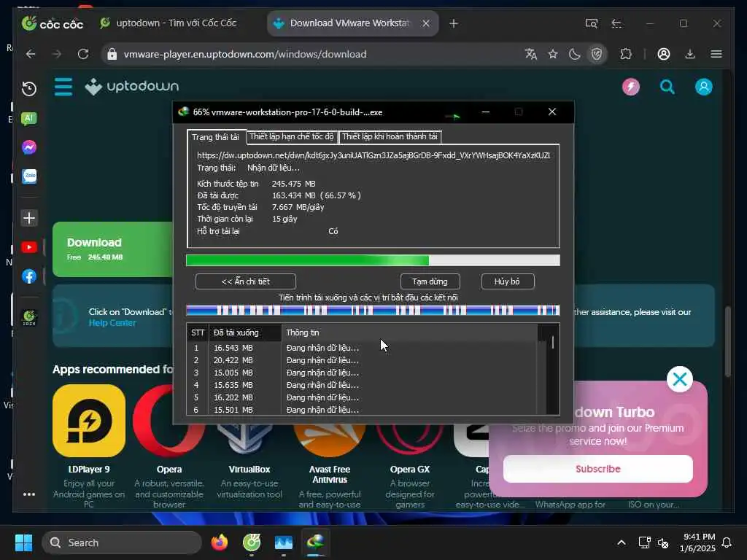Close the Uptodown Turbo promo popup
Image resolution: width=747 pixels, height=560 pixels.
click(x=680, y=379)
